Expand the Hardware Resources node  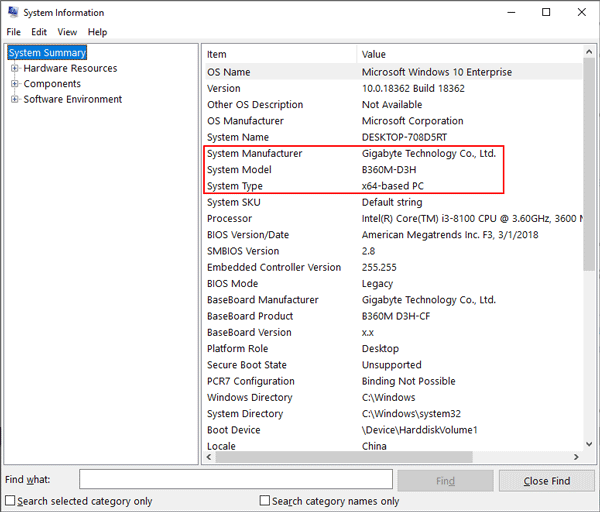click(x=15, y=68)
